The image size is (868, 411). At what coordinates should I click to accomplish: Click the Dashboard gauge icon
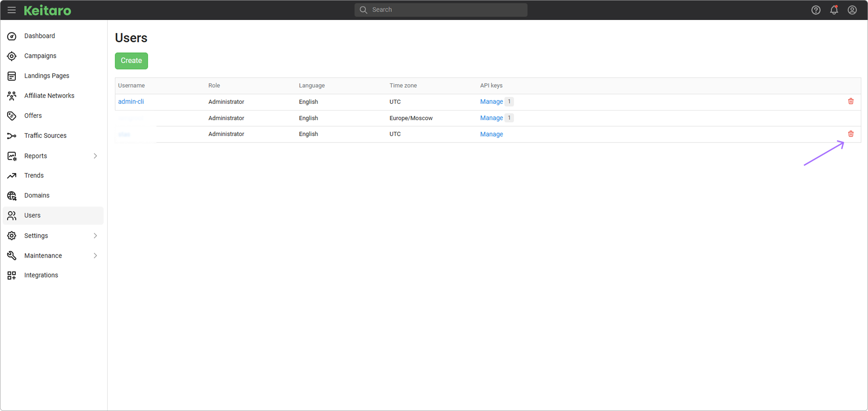point(12,36)
